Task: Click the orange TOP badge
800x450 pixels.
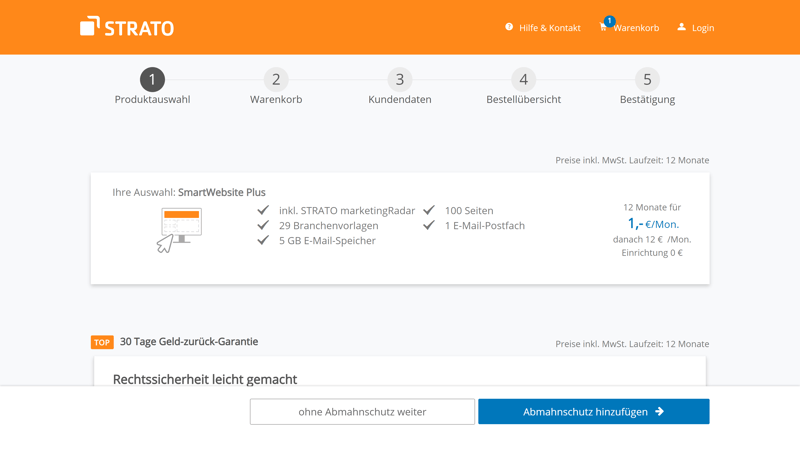Action: point(102,342)
